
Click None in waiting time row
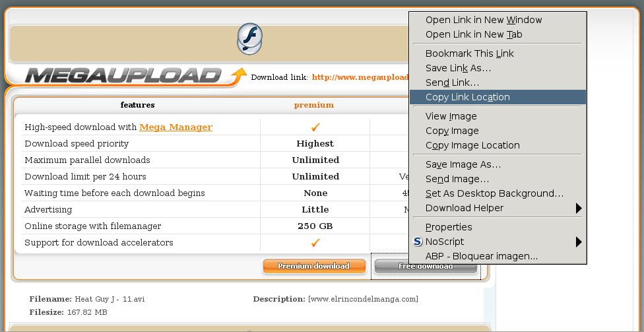pyautogui.click(x=315, y=193)
